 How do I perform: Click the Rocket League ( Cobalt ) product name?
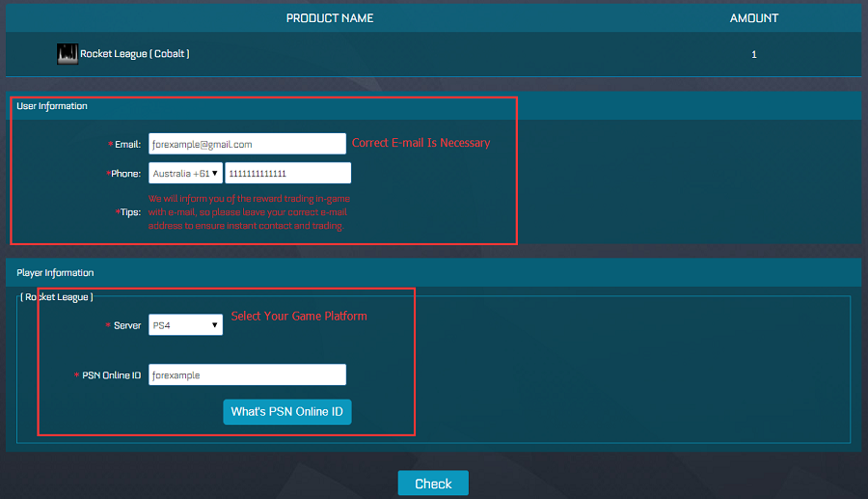(x=134, y=54)
